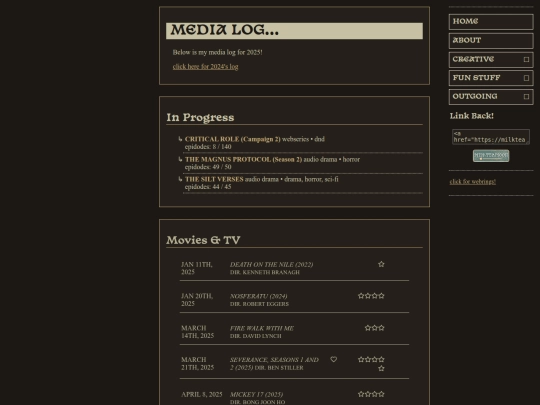Select the Critical Role (Campaign 2) title

pyautogui.click(x=232, y=139)
